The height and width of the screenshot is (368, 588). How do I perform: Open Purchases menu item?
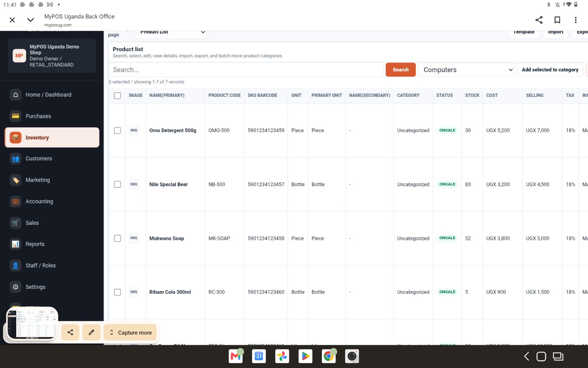52,116
